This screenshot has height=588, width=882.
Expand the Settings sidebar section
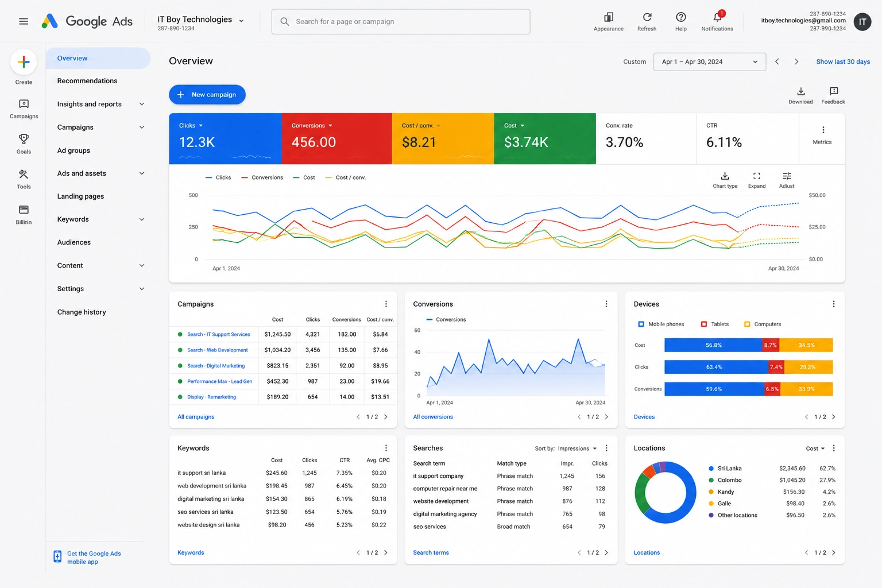coord(142,288)
